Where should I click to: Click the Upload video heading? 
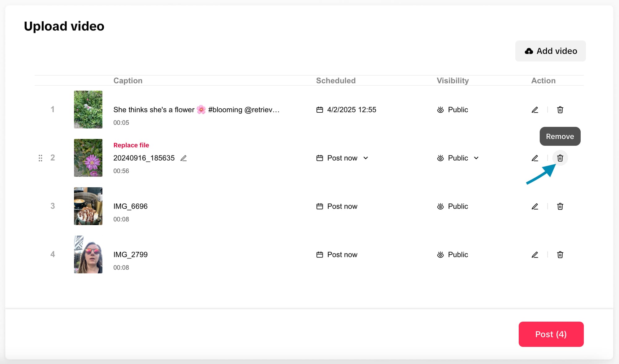tap(64, 26)
